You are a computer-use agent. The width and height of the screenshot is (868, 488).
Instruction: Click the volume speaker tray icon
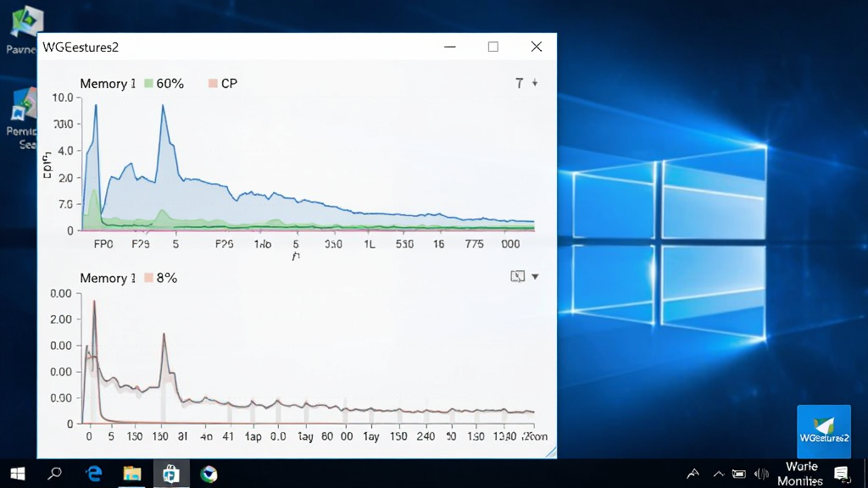(x=761, y=474)
